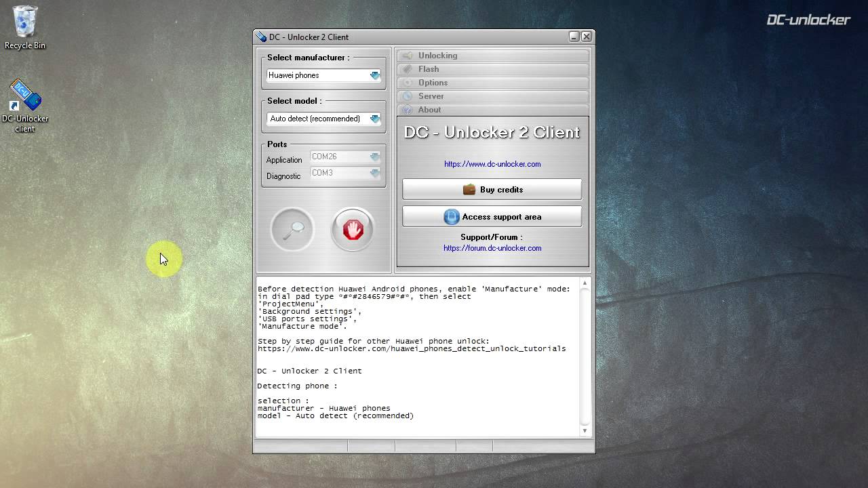The width and height of the screenshot is (868, 488).
Task: Launch the DC-Unlocker client desktop shortcut
Action: [25, 106]
